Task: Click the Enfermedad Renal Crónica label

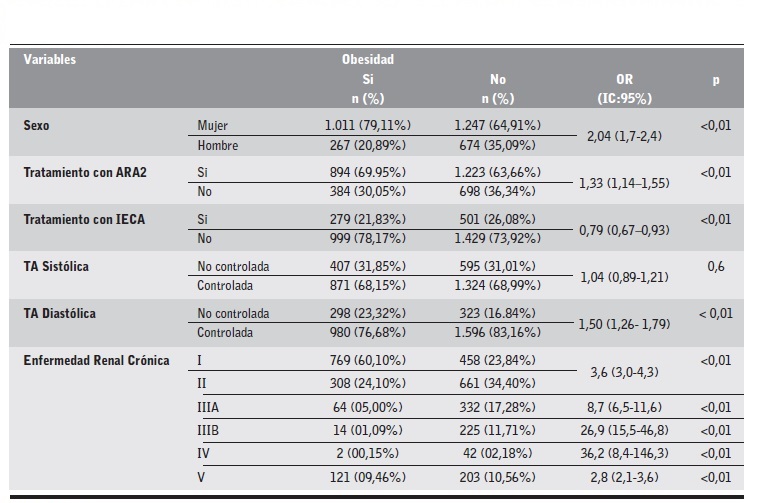Action: point(96,360)
